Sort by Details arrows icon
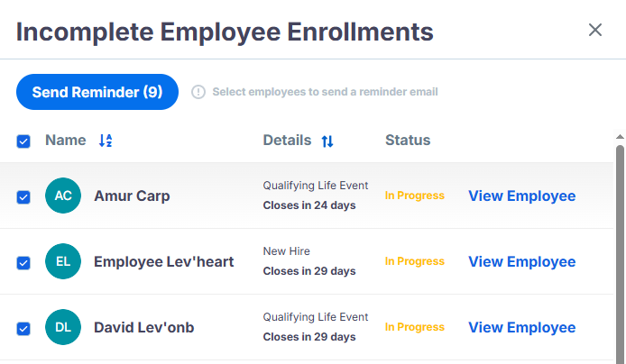This screenshot has height=364, width=626. click(327, 141)
